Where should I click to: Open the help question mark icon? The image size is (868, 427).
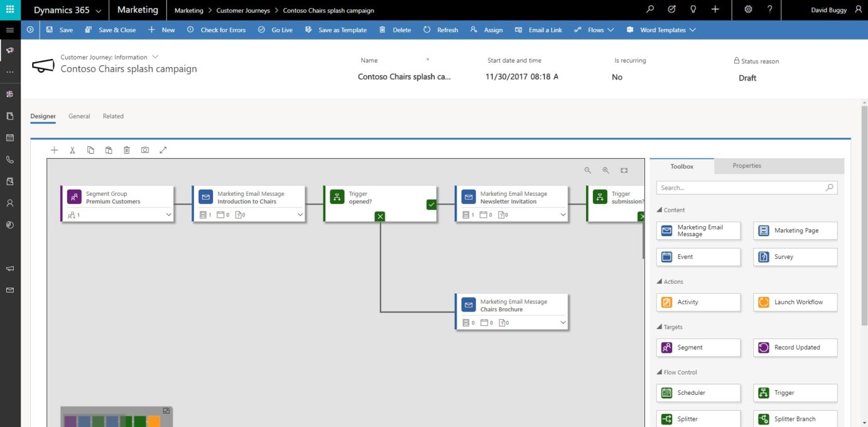770,9
